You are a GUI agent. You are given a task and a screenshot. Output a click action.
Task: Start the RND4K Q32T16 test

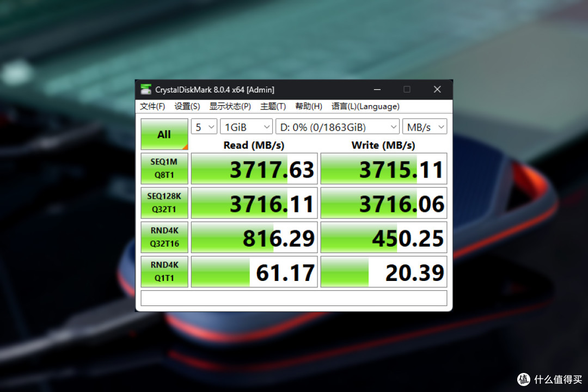(164, 237)
